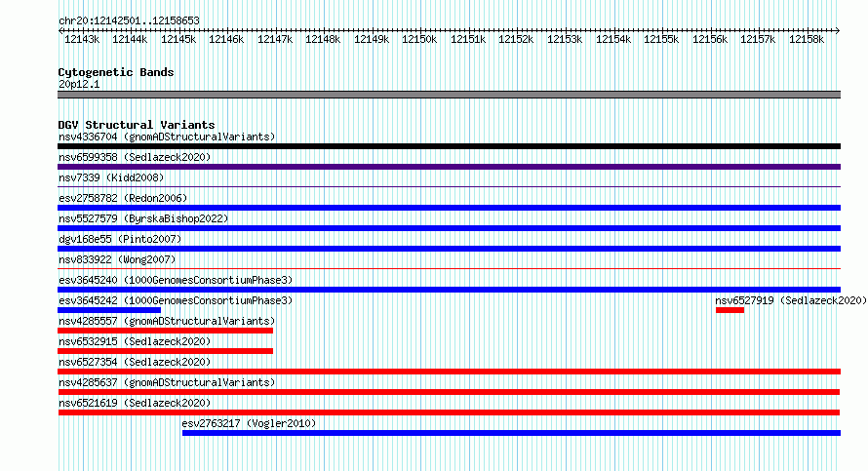Viewport: 868px width, 471px height.
Task: Select the blue esv2758782 variant bar
Action: coord(449,208)
